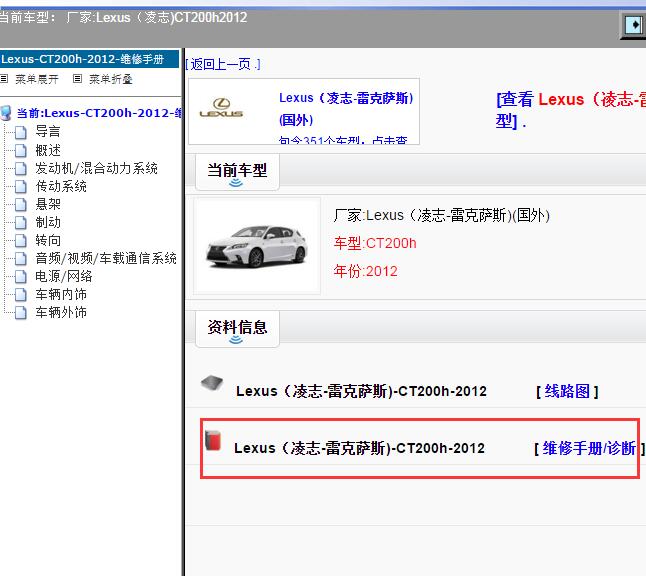This screenshot has width=646, height=576.
Task: Click the page icon beside 悬架
Action: [21, 204]
